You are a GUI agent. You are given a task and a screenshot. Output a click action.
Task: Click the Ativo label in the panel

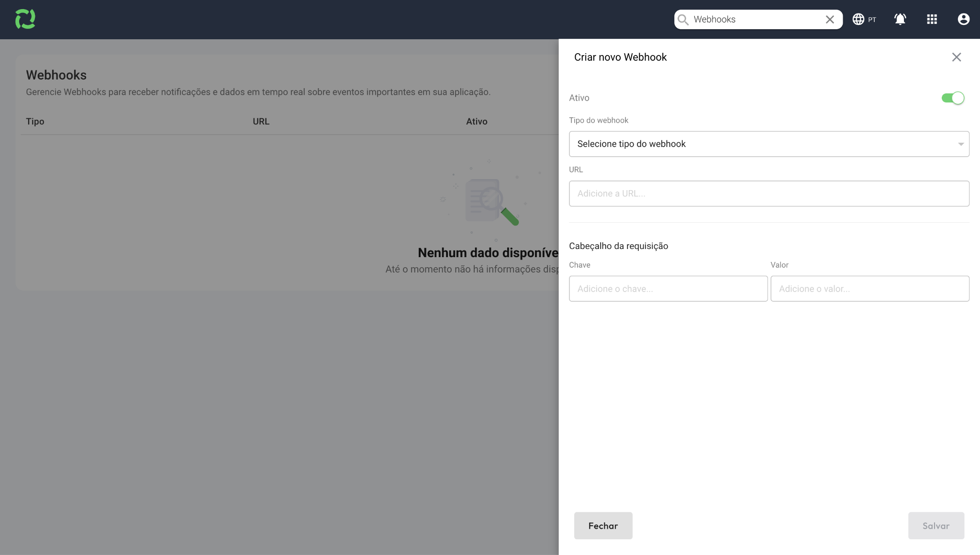579,98
